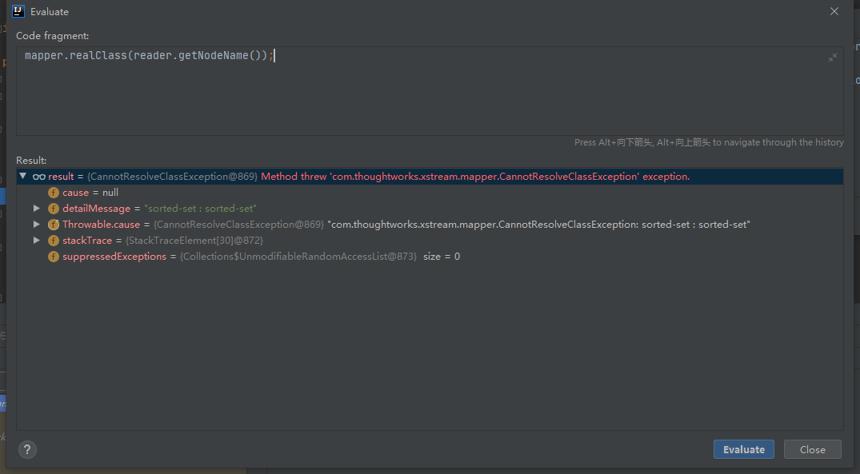This screenshot has height=474, width=860.
Task: Click the field icon beside stackTrace
Action: tap(53, 240)
